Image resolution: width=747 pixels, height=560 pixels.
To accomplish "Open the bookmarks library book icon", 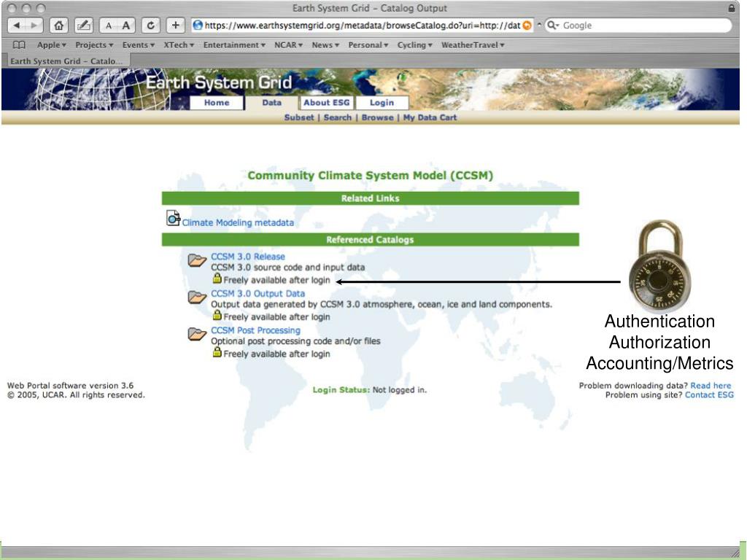I will [19, 44].
